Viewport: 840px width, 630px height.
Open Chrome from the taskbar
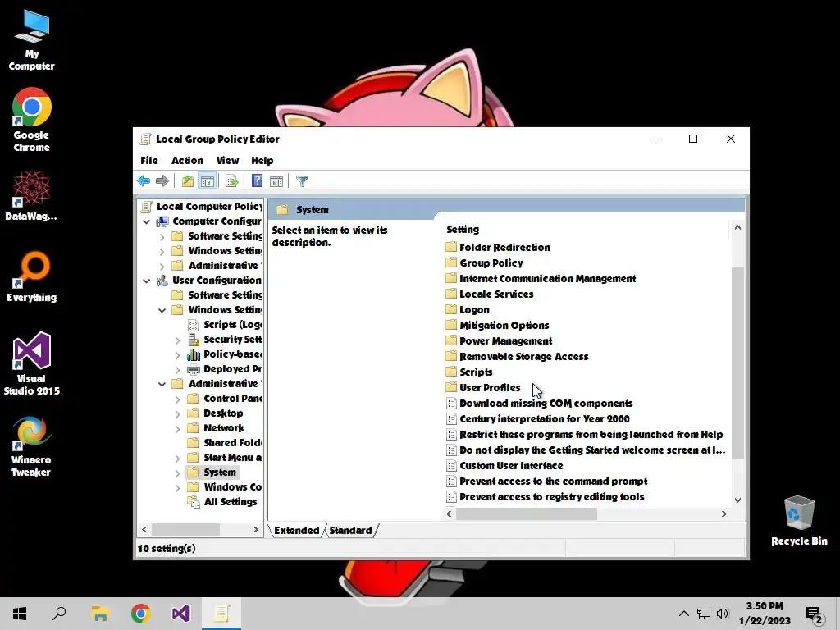[x=141, y=614]
